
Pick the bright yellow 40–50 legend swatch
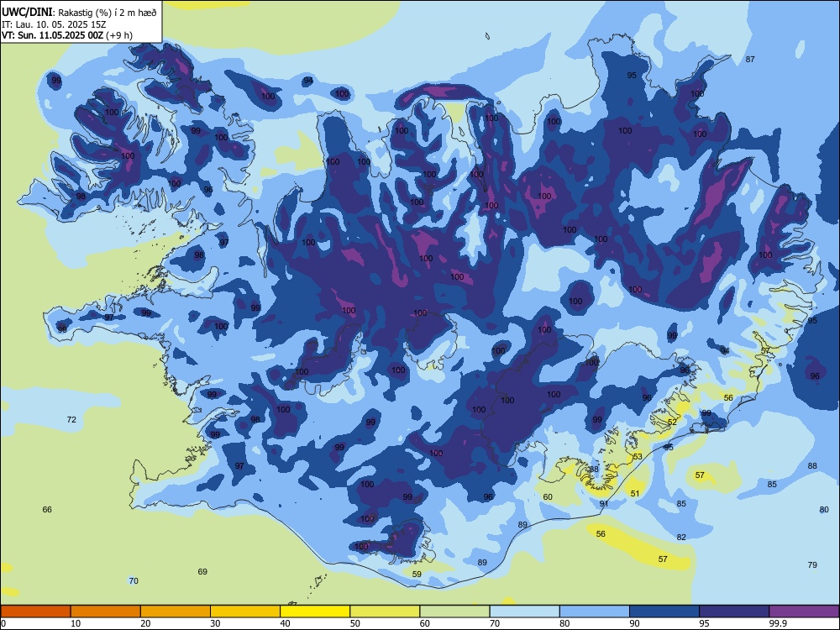coord(315,612)
